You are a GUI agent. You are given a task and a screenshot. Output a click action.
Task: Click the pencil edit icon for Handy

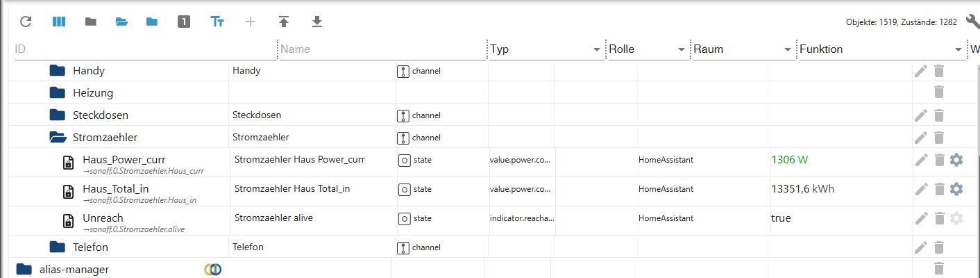point(921,71)
